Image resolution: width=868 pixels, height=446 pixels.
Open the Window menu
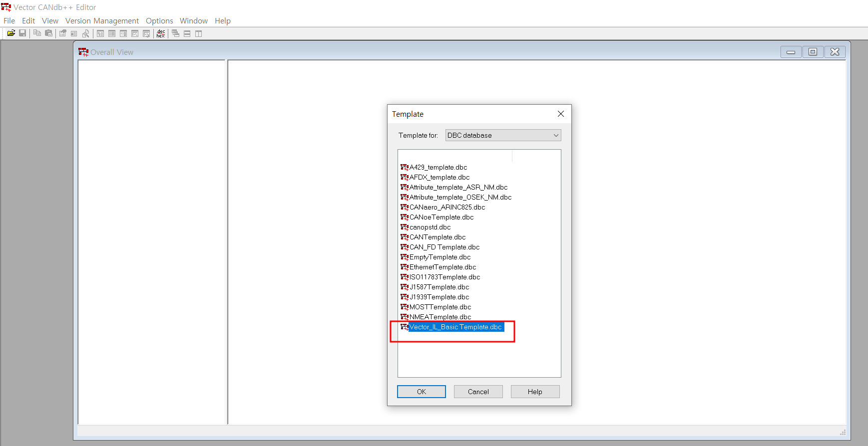(194, 20)
